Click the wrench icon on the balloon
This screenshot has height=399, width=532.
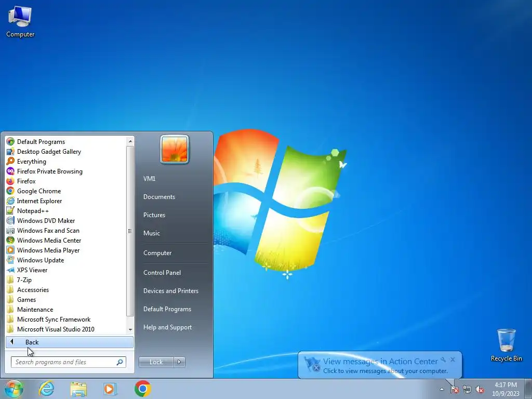(x=443, y=360)
